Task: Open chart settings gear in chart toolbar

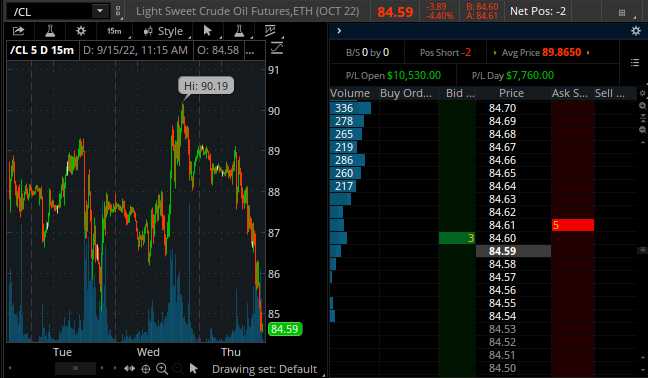Action: tap(81, 31)
